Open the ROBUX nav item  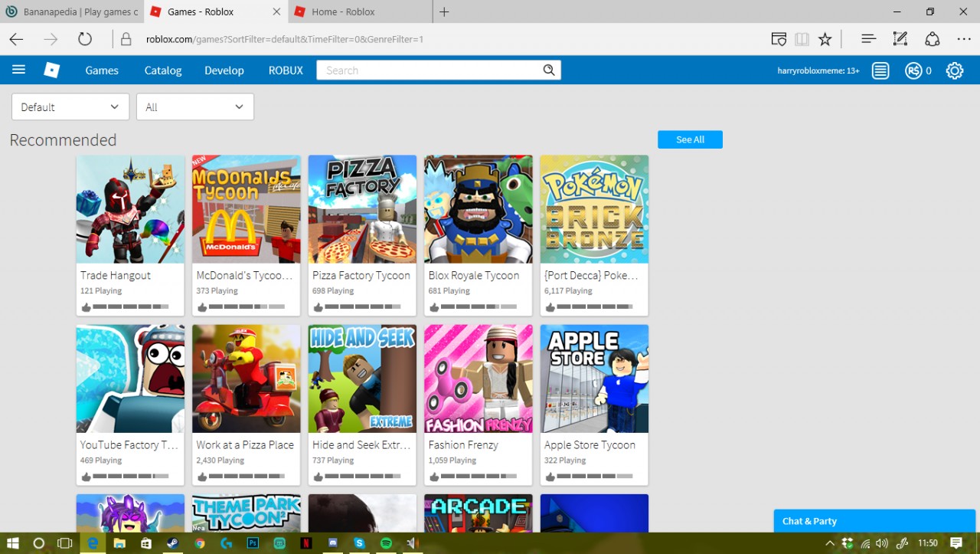click(286, 70)
